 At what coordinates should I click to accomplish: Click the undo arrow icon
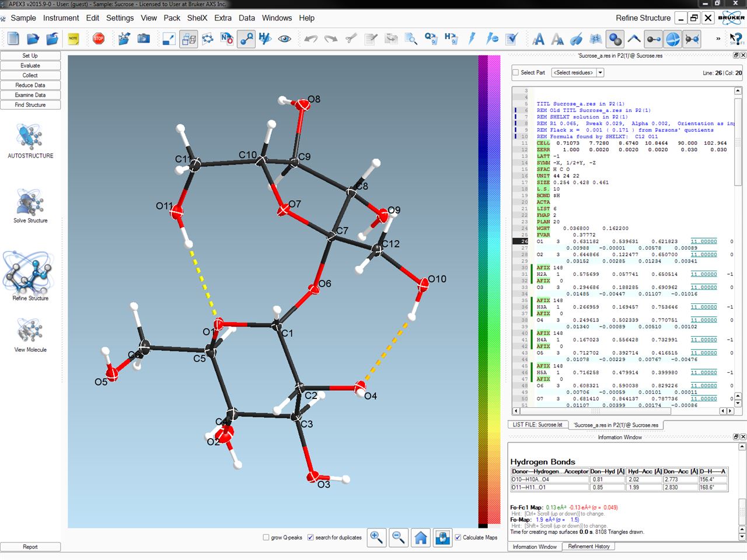click(x=311, y=39)
